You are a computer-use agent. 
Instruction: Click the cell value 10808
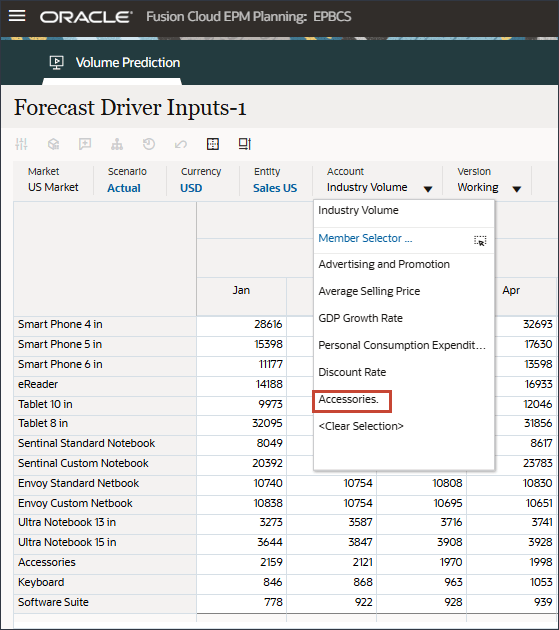[422, 485]
